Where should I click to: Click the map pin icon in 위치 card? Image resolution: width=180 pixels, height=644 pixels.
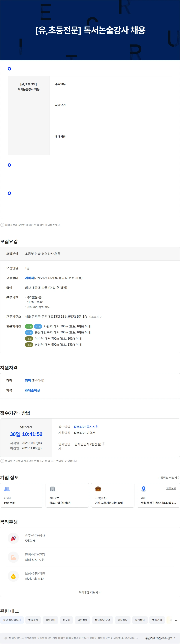144,489
